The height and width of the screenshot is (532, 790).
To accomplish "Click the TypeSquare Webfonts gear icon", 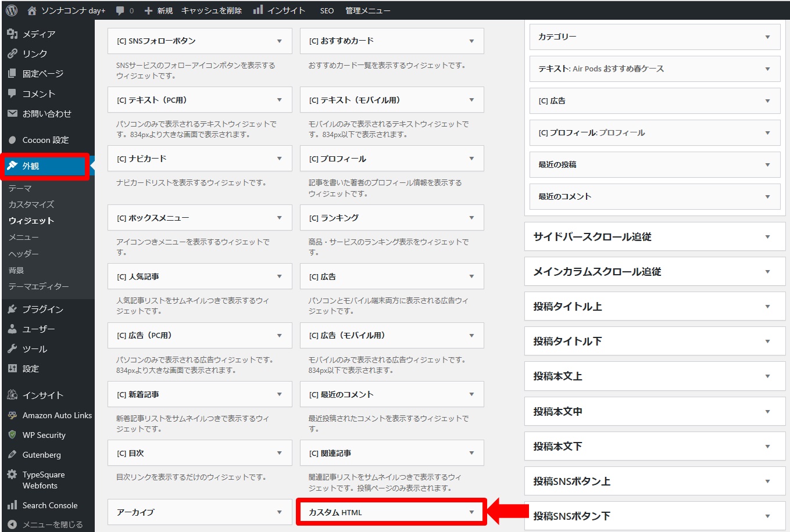I will tap(12, 475).
